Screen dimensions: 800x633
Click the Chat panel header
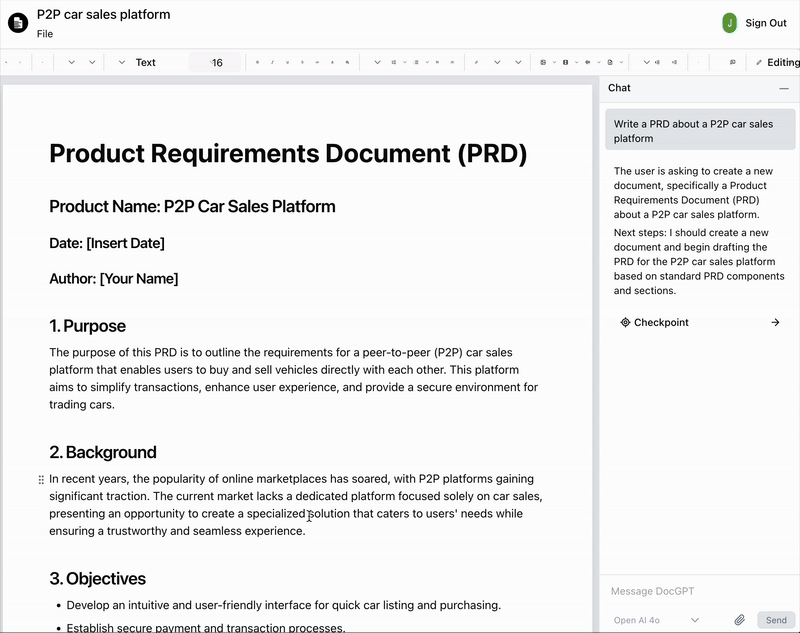pyautogui.click(x=620, y=88)
